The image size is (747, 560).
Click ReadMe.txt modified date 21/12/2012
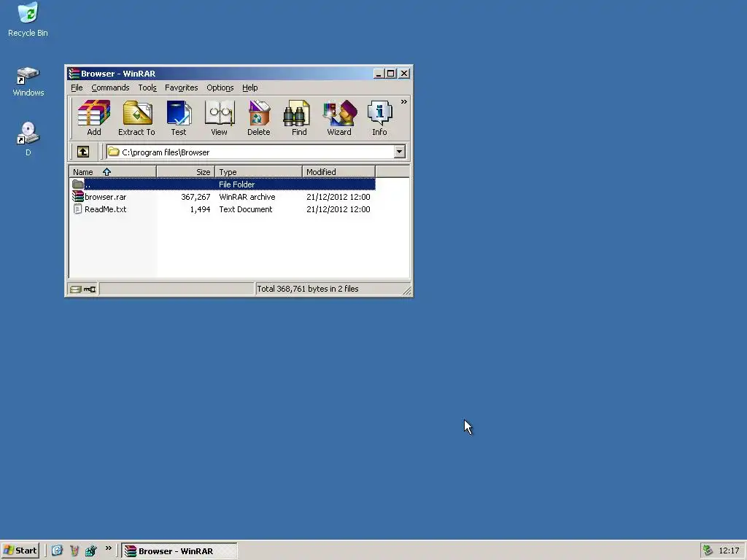(338, 209)
